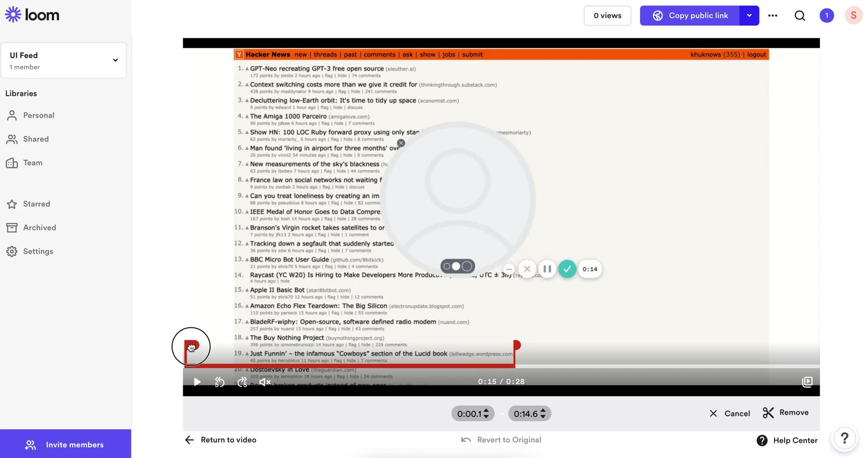Click the trim end handle on the timeline

coord(517,346)
